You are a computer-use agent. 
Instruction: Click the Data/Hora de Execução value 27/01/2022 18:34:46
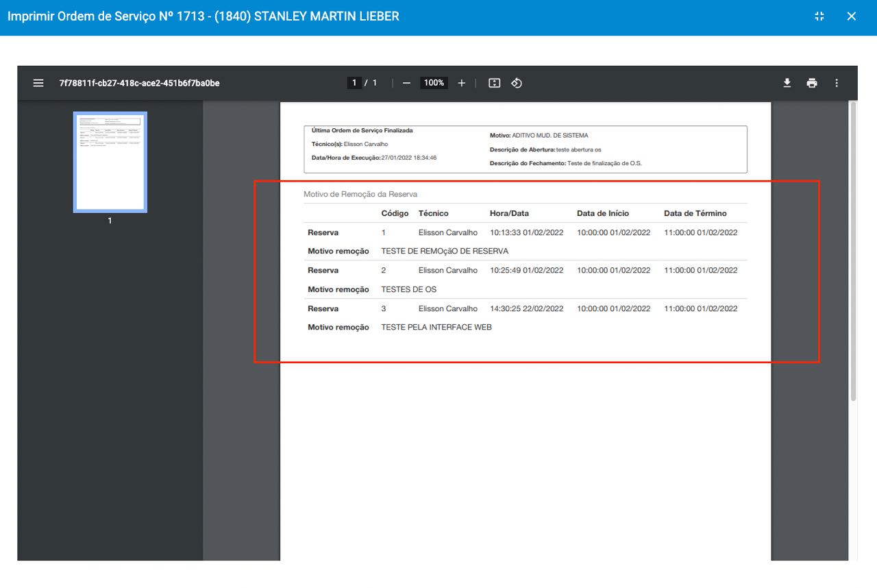click(x=409, y=158)
